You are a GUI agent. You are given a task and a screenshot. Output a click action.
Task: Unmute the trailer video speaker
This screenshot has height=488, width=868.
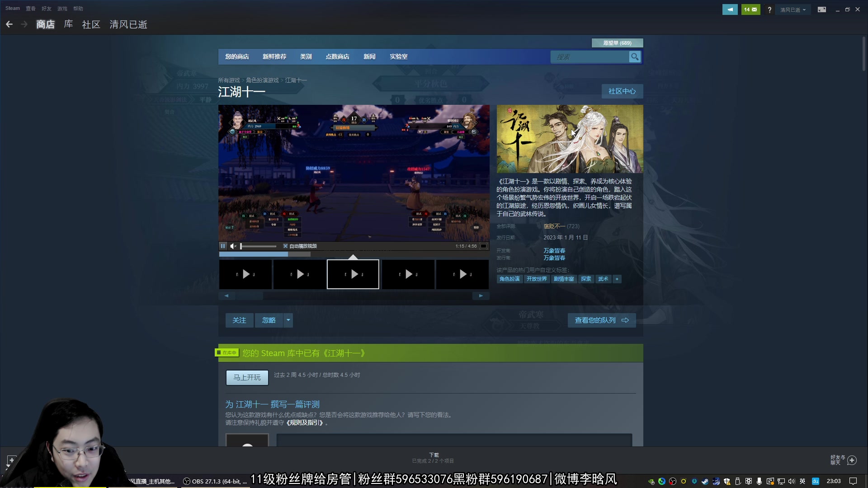click(233, 246)
